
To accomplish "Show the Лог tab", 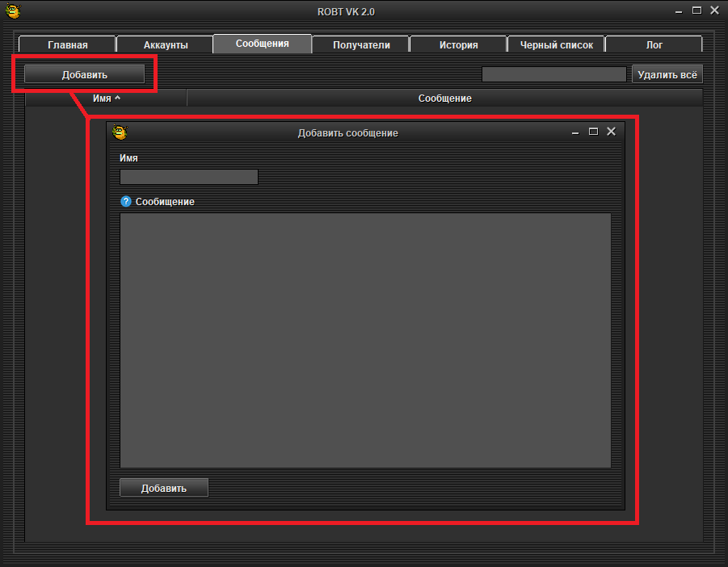I will [653, 45].
